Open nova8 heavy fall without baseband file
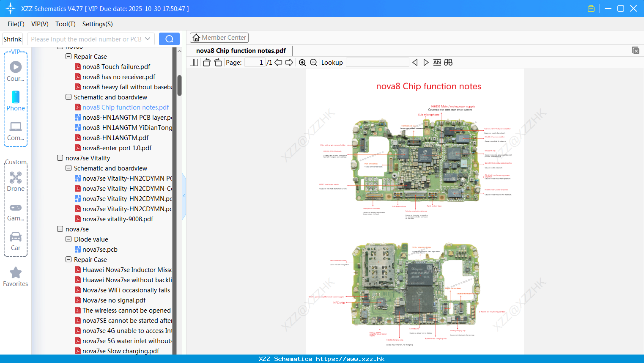This screenshot has width=644, height=363. (x=127, y=87)
